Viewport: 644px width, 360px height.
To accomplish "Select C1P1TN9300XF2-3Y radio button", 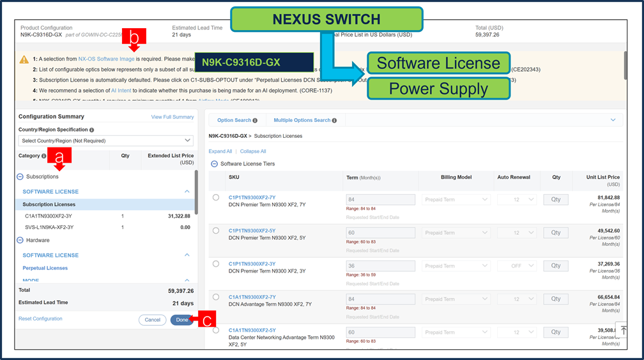I will [216, 264].
